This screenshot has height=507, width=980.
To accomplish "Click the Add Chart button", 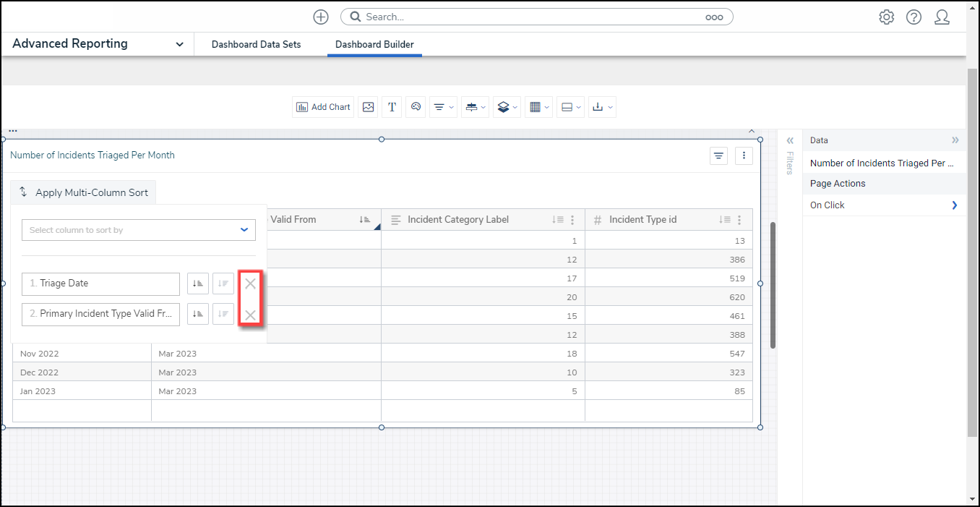I will pos(323,107).
